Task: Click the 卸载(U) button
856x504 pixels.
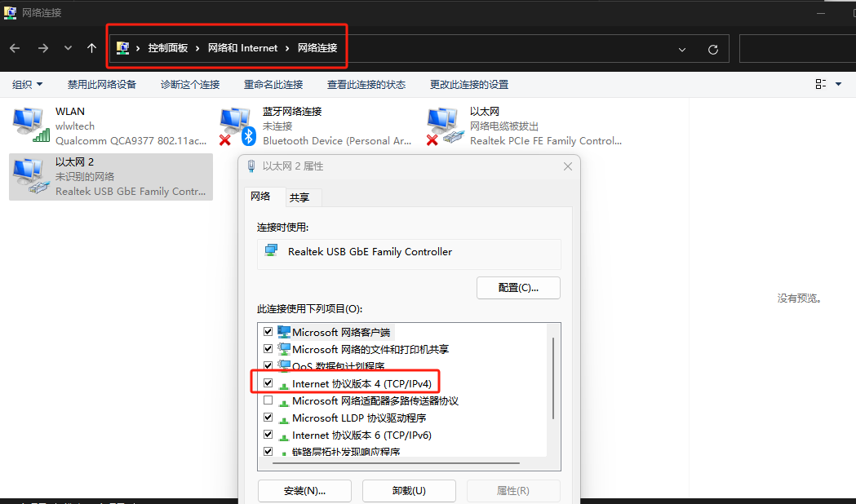Action: click(409, 490)
